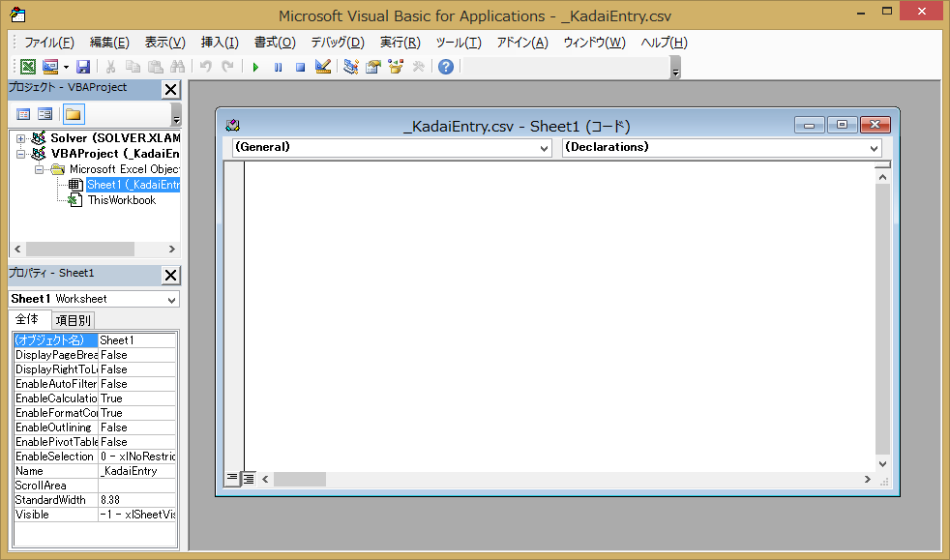950x560 pixels.
Task: Close the プロジェクト - VBAProject panel
Action: tap(171, 90)
